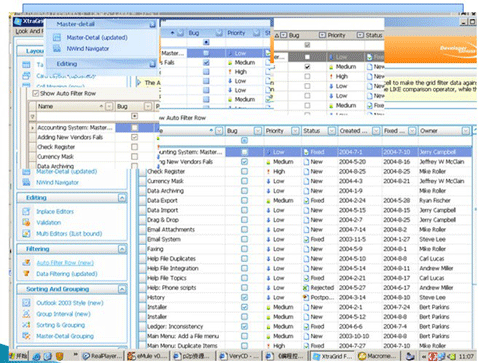Open eMule from the Windows taskbar
The image size is (500, 363).
(147, 356)
